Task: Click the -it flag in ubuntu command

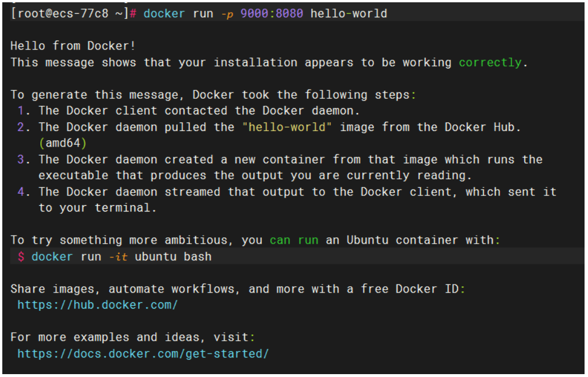Action: [x=118, y=257]
